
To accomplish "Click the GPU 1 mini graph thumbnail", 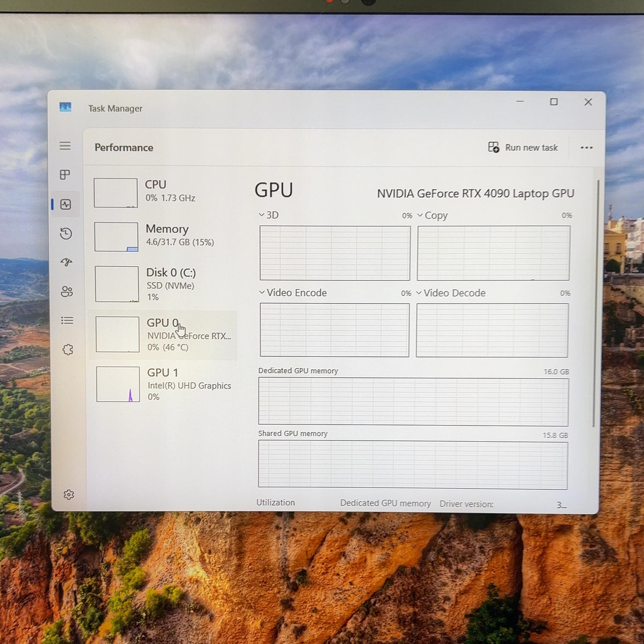I will (x=118, y=384).
